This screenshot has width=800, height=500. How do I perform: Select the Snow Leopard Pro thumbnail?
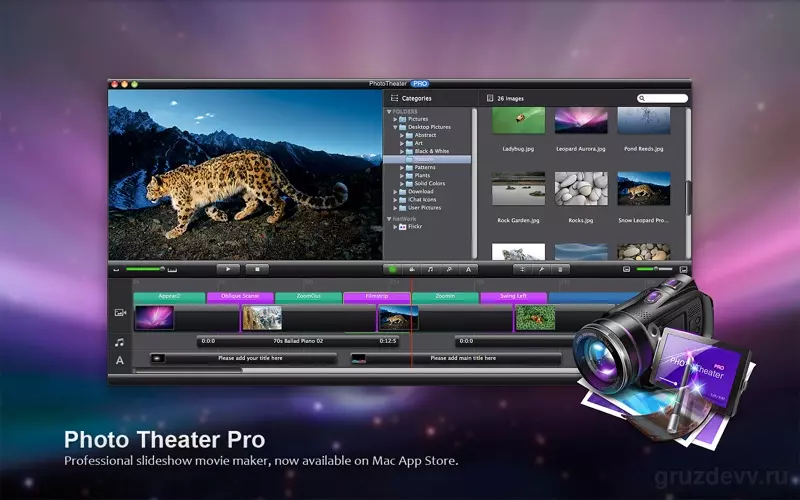(644, 188)
